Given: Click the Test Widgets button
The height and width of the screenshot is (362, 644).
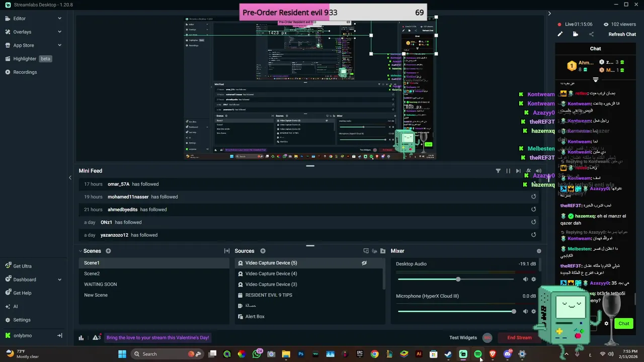Looking at the screenshot, I should pos(463,337).
